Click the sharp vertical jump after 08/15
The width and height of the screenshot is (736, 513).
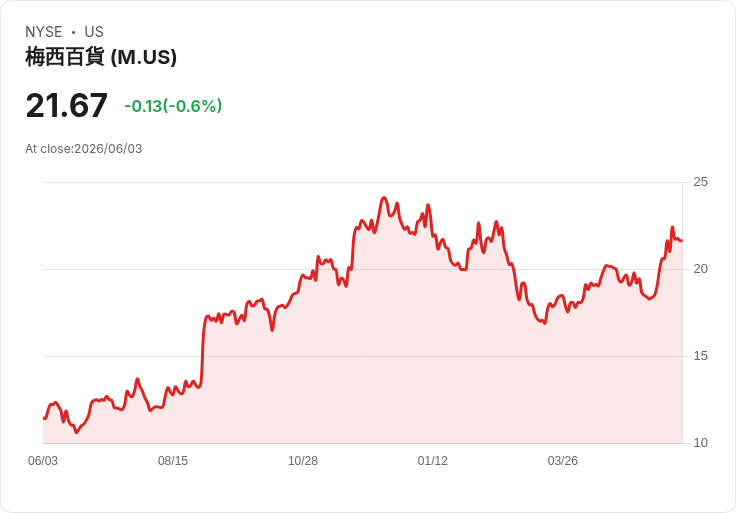(203, 352)
